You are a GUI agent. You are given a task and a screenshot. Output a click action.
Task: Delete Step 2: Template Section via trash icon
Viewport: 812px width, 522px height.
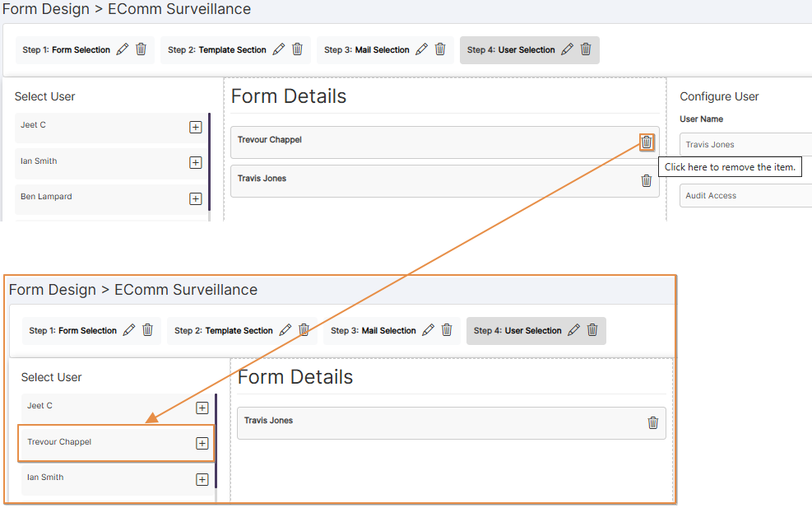tap(297, 49)
